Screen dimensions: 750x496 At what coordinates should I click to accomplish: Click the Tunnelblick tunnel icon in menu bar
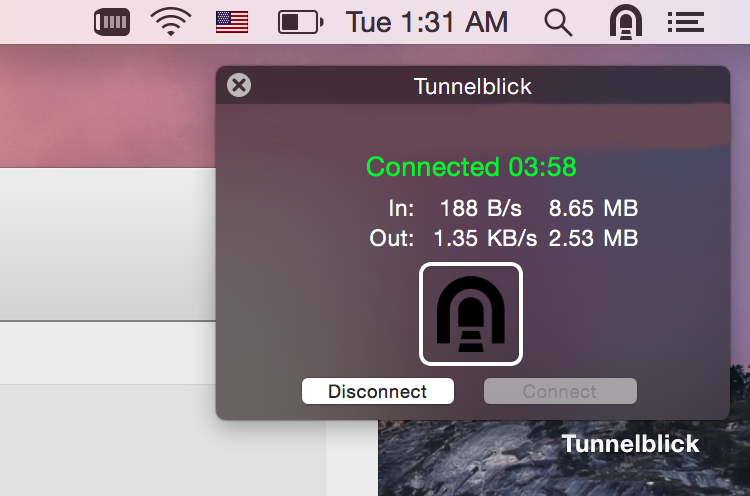(626, 21)
